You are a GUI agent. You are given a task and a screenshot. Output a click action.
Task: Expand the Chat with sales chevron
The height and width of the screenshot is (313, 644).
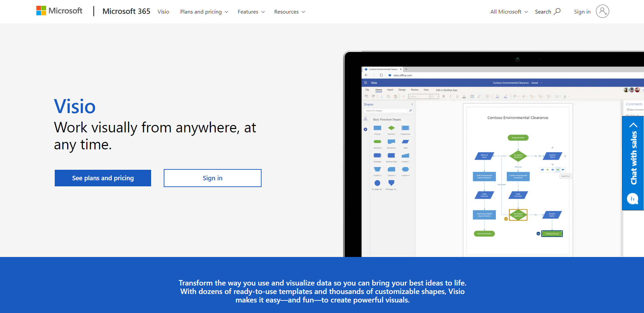[x=633, y=125]
